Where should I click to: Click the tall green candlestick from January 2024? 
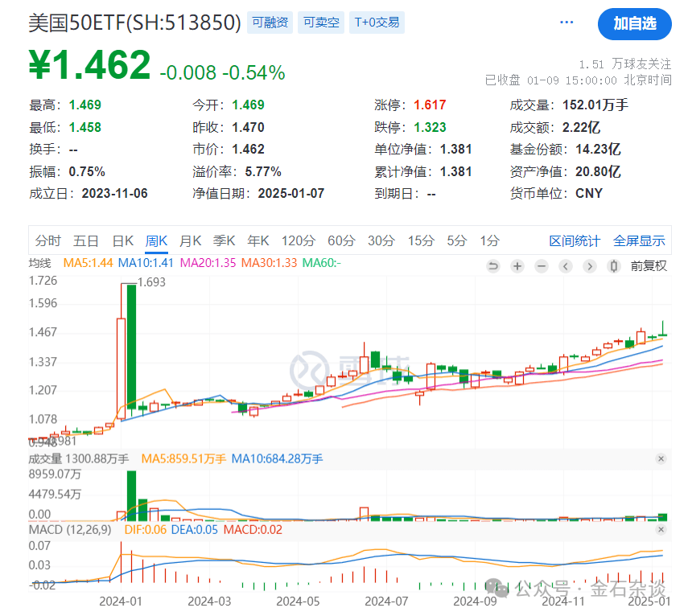click(x=131, y=347)
